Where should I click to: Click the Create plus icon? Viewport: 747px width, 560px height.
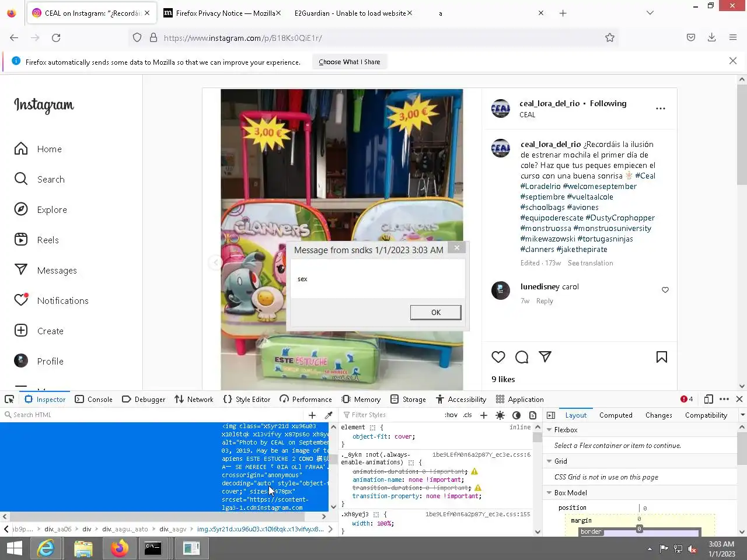click(21, 331)
